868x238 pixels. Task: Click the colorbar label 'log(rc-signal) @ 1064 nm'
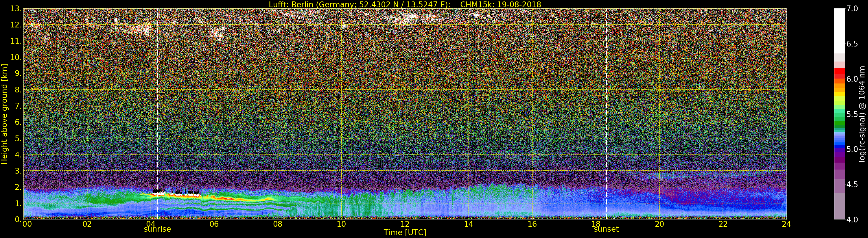point(862,114)
